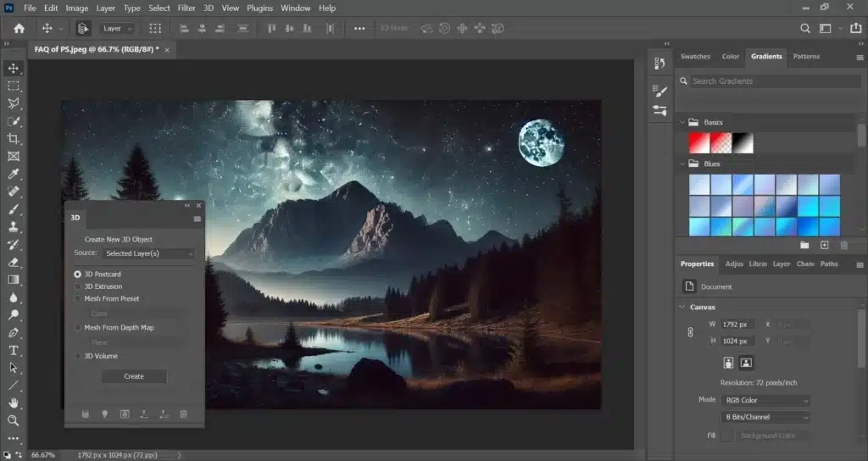Switch to the Paths tab
This screenshot has width=868, height=461.
pyautogui.click(x=829, y=264)
